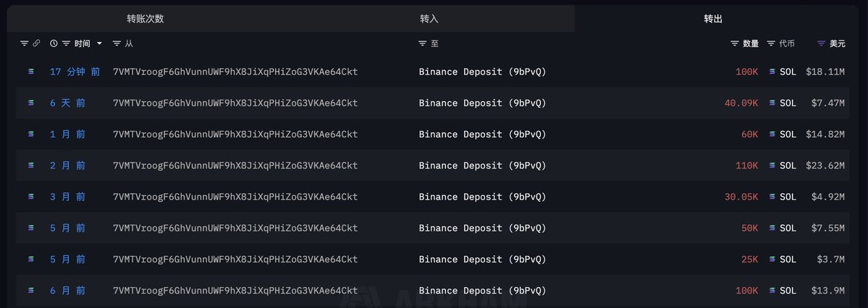The width and height of the screenshot is (868, 308).
Task: Toggle the filter icon next to 时间
Action: [67, 43]
